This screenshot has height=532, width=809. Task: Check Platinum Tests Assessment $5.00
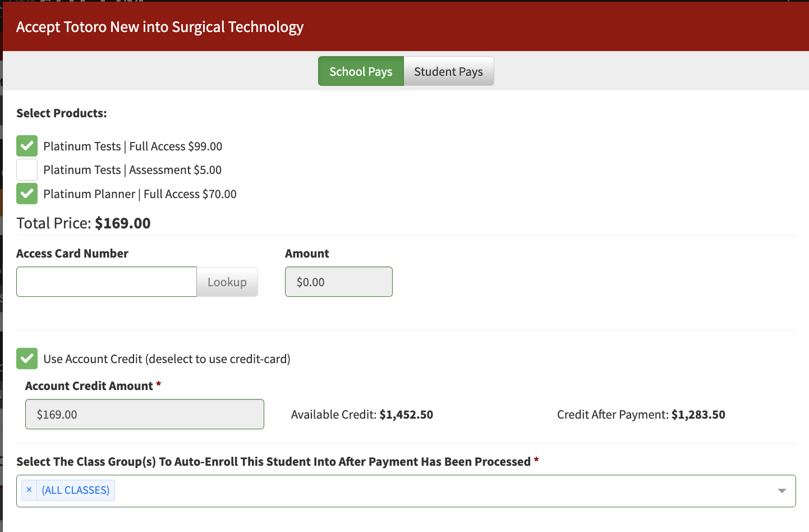27,169
